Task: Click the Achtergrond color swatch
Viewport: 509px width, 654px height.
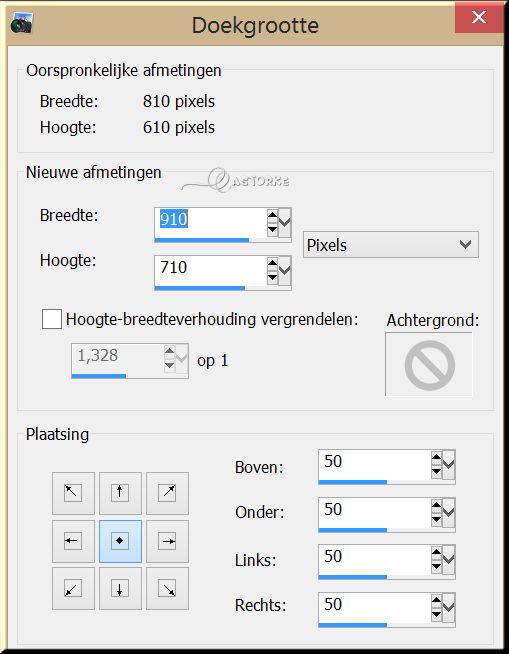Action: pos(429,364)
